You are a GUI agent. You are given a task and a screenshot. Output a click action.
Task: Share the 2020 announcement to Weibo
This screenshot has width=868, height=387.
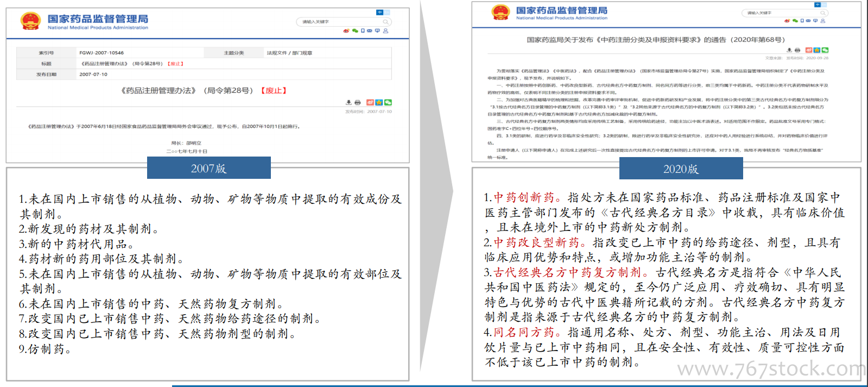pyautogui.click(x=809, y=50)
